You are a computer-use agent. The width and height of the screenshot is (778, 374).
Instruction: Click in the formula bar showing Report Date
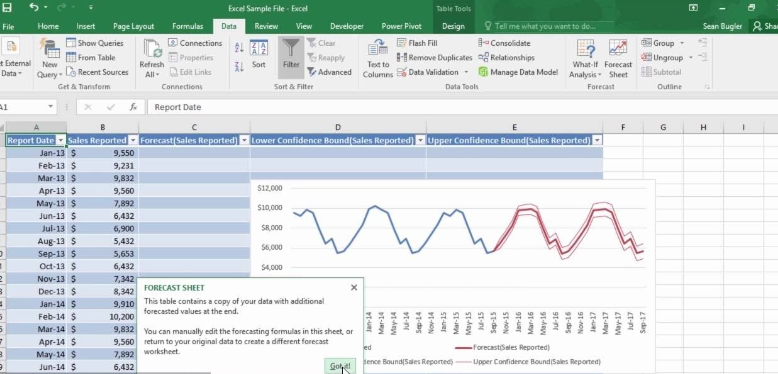click(x=461, y=107)
